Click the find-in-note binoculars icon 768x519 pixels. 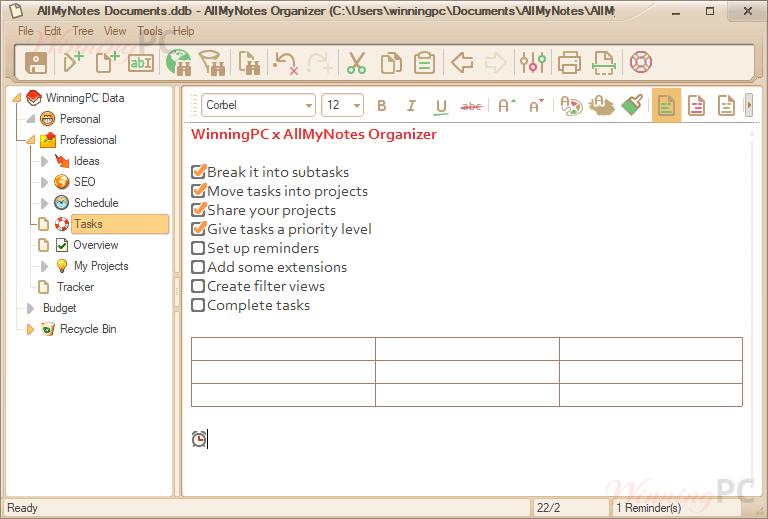coord(249,63)
